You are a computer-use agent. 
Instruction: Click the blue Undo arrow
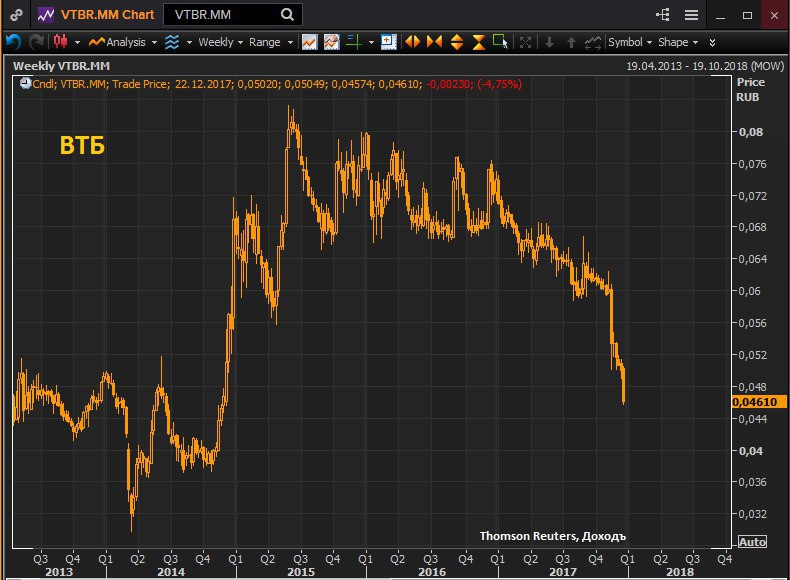14,42
